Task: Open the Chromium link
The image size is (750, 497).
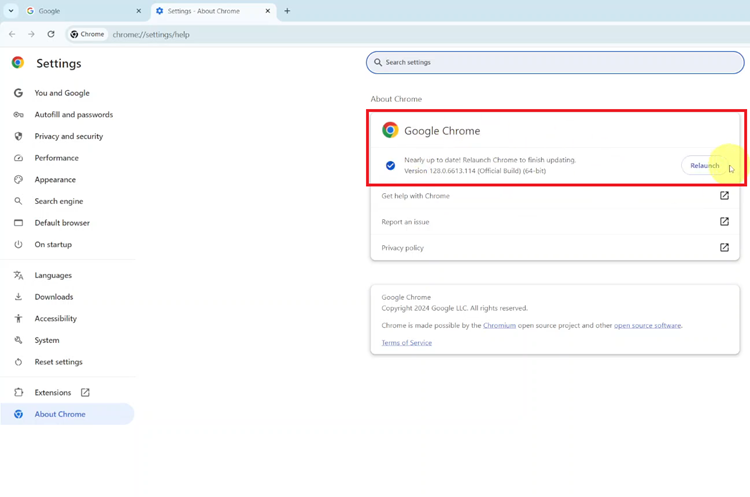Action: 499,325
